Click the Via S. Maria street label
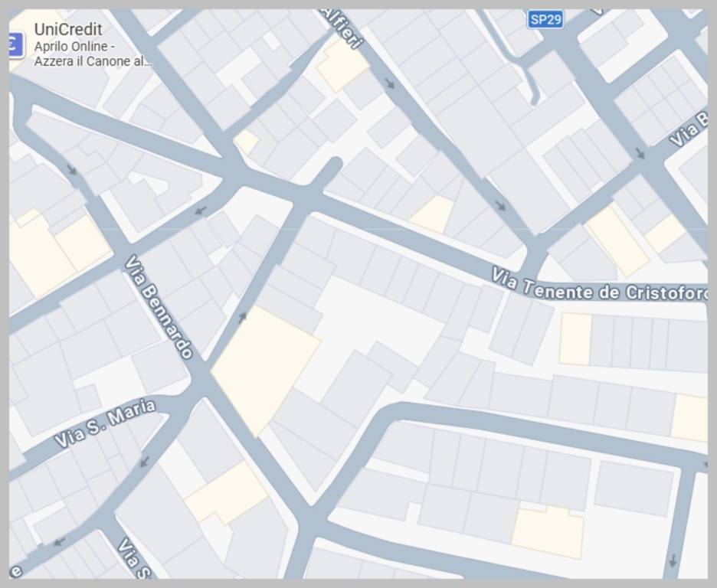Viewport: 717px width, 588px height. point(105,423)
